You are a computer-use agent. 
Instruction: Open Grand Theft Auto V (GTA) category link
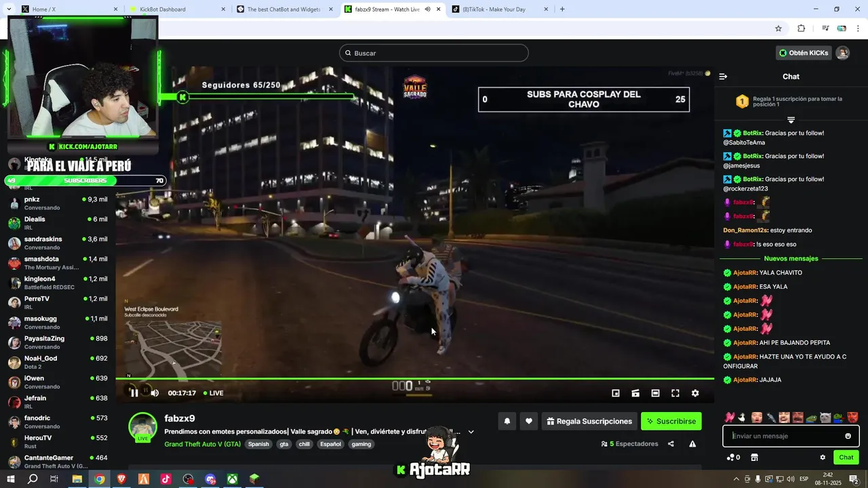pos(202,444)
